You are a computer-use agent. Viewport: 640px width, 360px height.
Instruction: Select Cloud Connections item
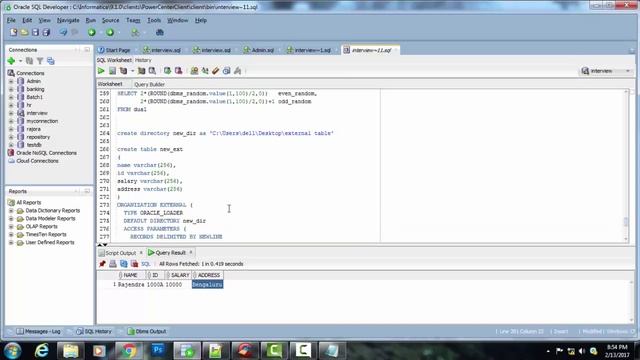pyautogui.click(x=37, y=161)
